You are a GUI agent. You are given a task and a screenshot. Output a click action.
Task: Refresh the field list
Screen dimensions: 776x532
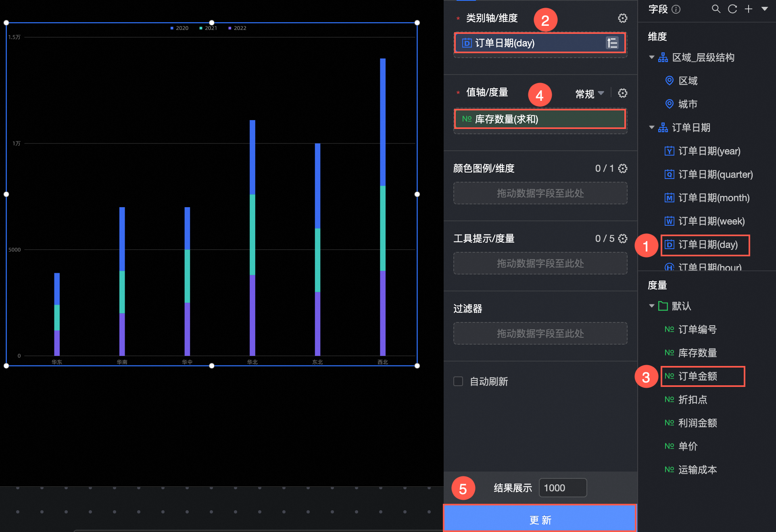coord(732,9)
